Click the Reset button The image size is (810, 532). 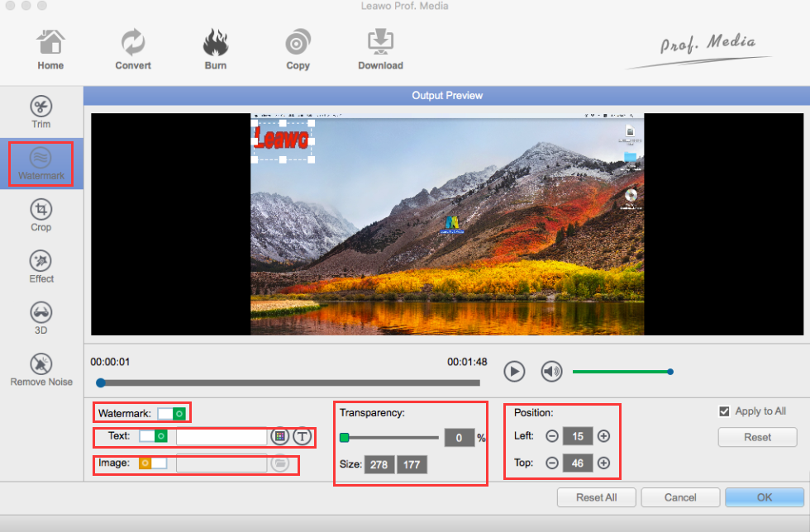757,437
